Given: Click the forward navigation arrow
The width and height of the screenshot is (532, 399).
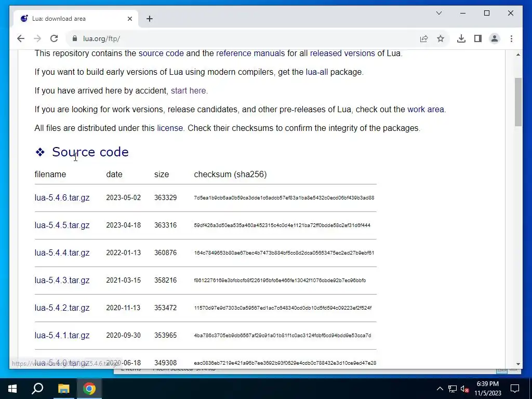Looking at the screenshot, I should point(37,38).
